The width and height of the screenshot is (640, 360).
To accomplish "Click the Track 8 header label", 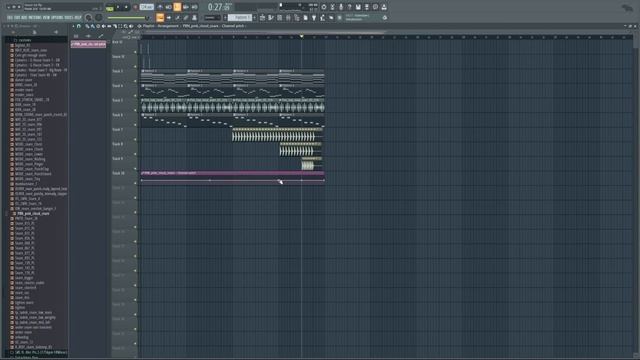I will 118,144.
